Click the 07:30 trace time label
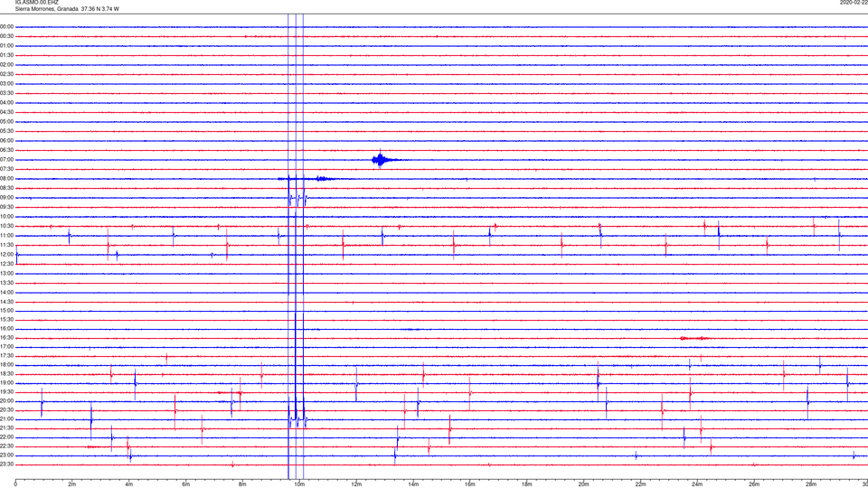 [6, 169]
